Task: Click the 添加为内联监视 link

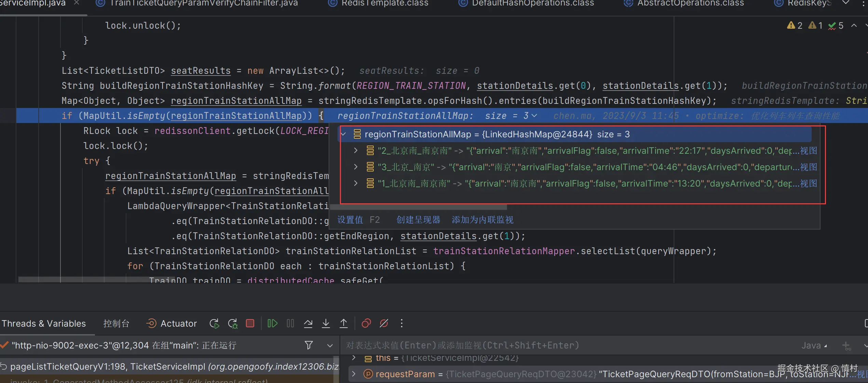Action: [482, 220]
